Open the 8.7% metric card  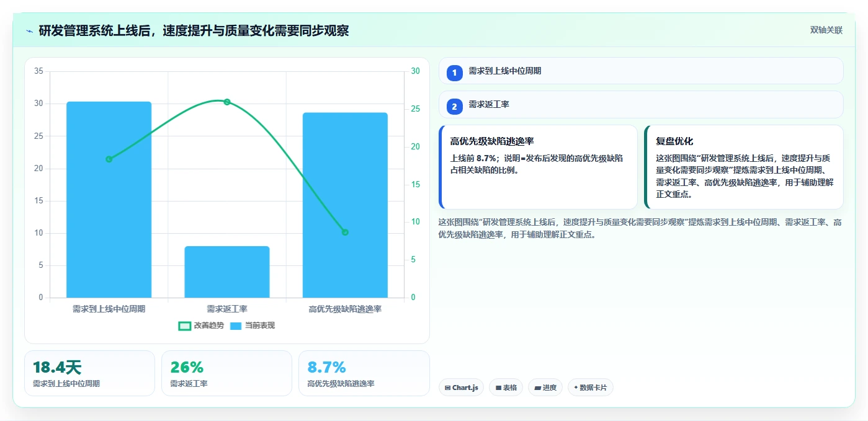coord(364,373)
